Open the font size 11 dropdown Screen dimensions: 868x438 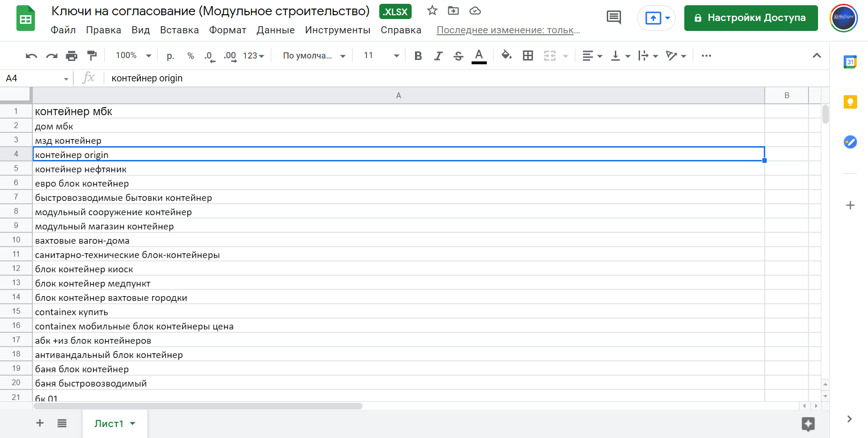point(381,56)
